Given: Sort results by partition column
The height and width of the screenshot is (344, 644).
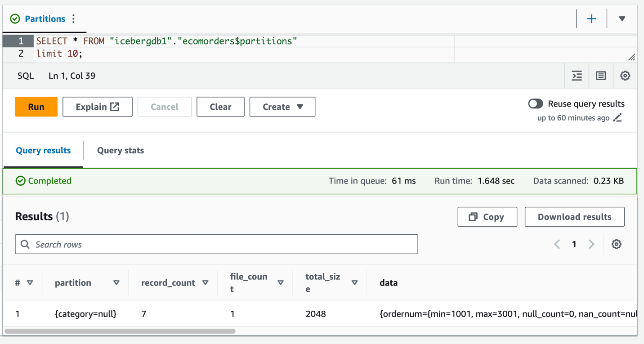Looking at the screenshot, I should (x=116, y=283).
